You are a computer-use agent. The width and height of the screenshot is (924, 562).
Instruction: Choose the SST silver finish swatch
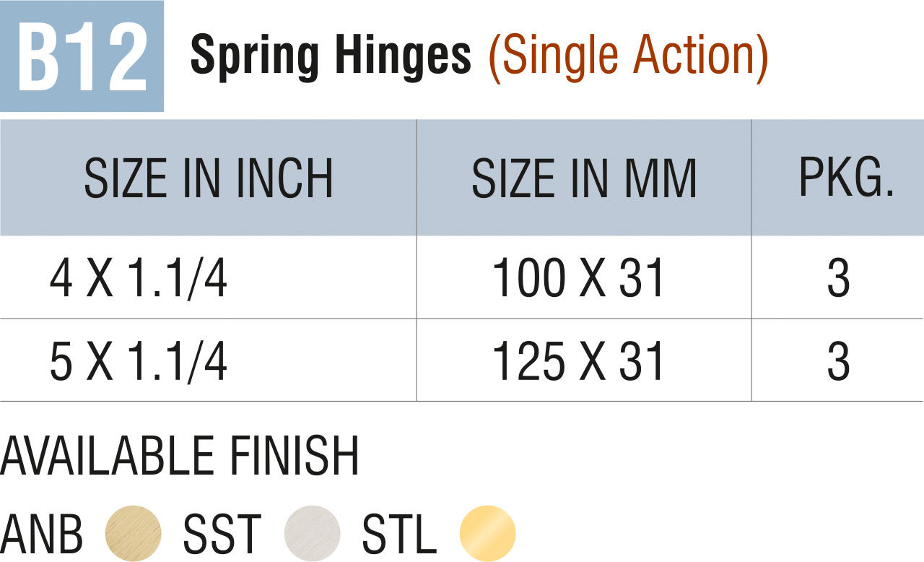click(313, 535)
